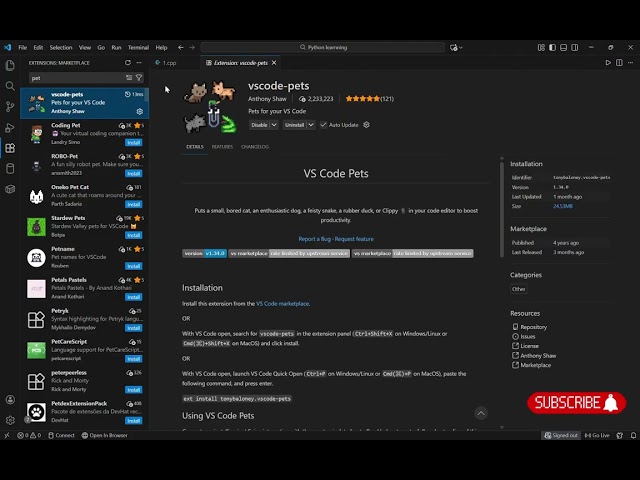Click the extension details vertical scrollbar
Screen dimensions: 640x480
(x=502, y=208)
